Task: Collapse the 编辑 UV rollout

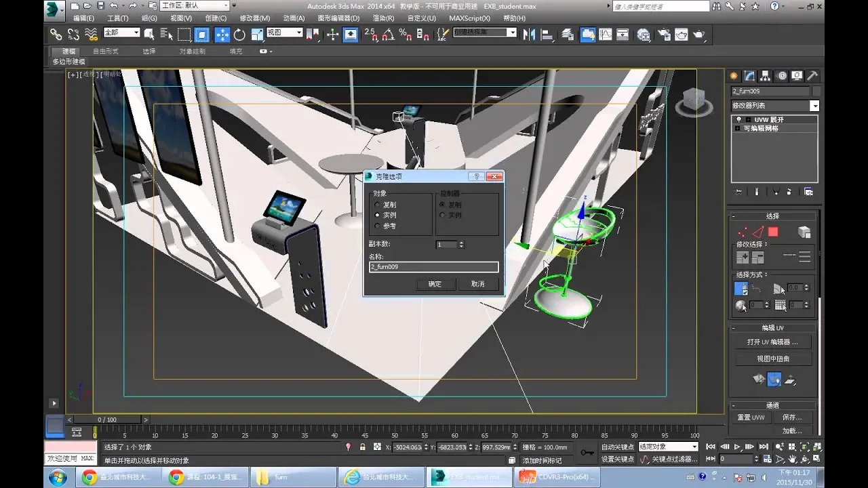Action: (x=772, y=328)
